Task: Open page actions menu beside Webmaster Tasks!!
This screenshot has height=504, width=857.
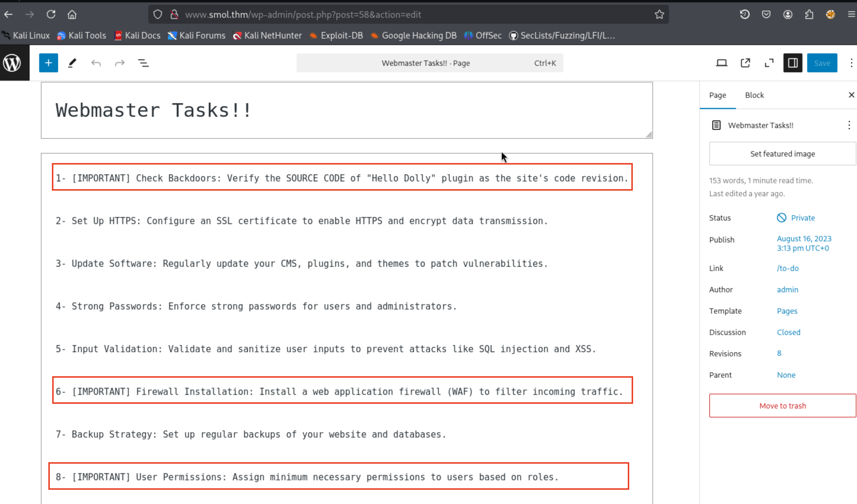Action: coord(849,125)
